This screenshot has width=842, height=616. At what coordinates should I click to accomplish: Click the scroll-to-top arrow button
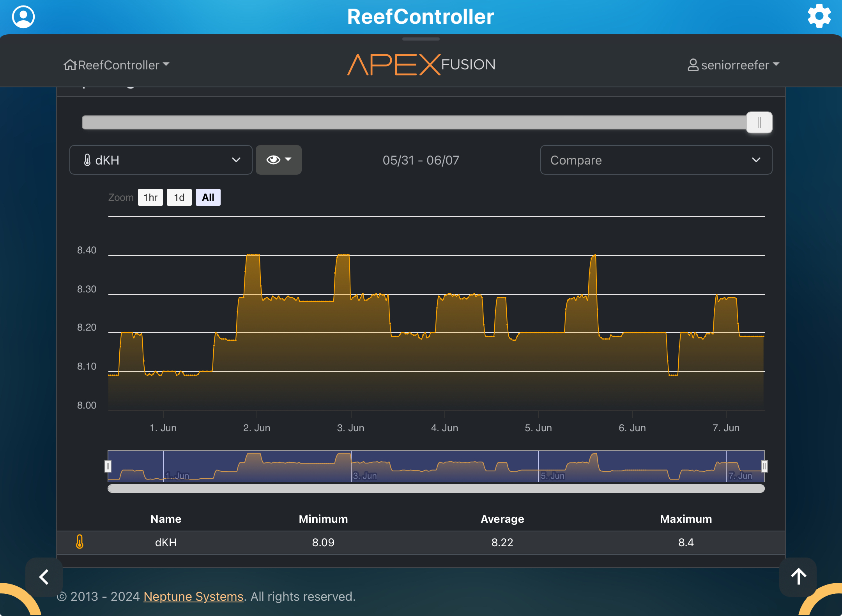click(x=798, y=577)
